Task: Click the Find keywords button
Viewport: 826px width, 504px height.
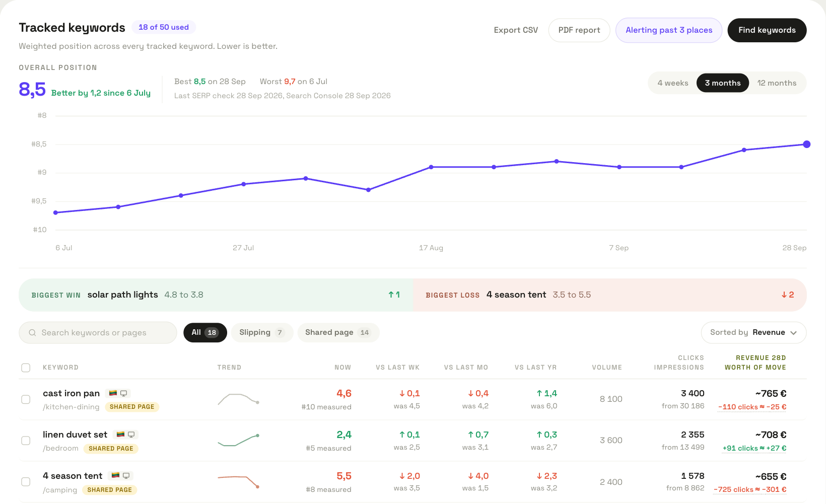Action: 767,30
